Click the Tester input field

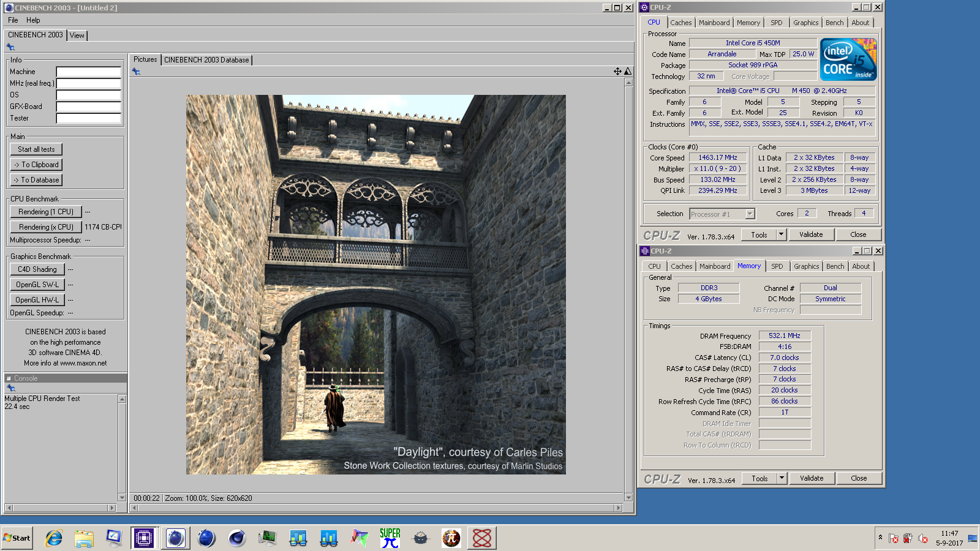click(89, 118)
